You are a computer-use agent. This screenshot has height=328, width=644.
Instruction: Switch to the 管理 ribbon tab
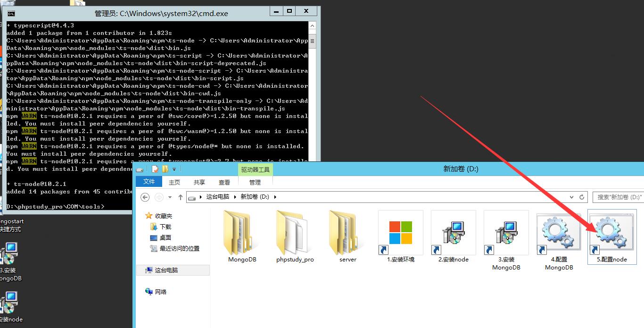click(255, 182)
